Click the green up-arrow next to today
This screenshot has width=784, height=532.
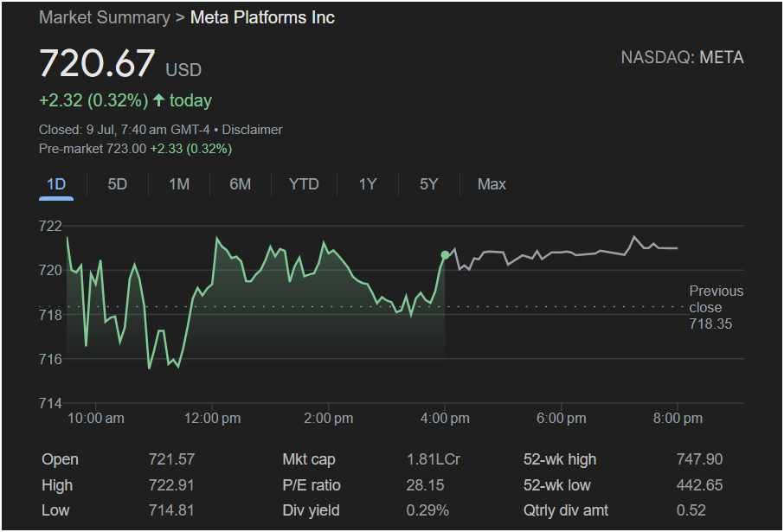[x=158, y=100]
